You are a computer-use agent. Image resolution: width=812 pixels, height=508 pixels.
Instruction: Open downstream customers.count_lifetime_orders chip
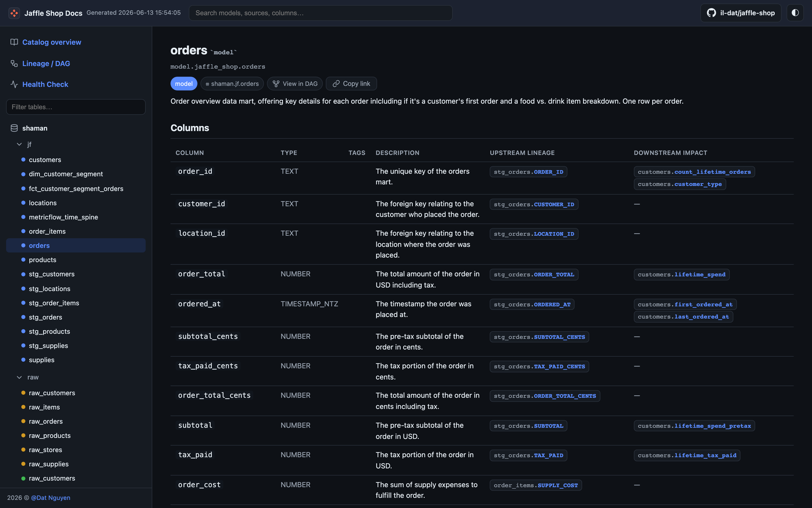point(694,172)
